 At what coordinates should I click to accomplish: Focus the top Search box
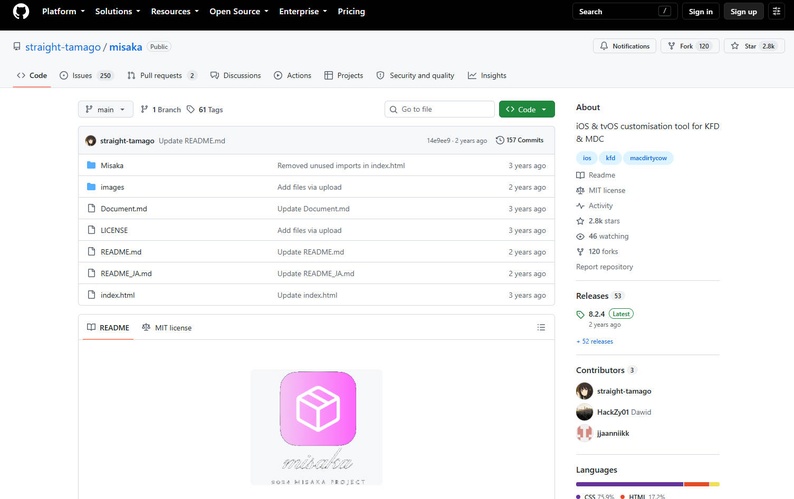click(x=624, y=11)
